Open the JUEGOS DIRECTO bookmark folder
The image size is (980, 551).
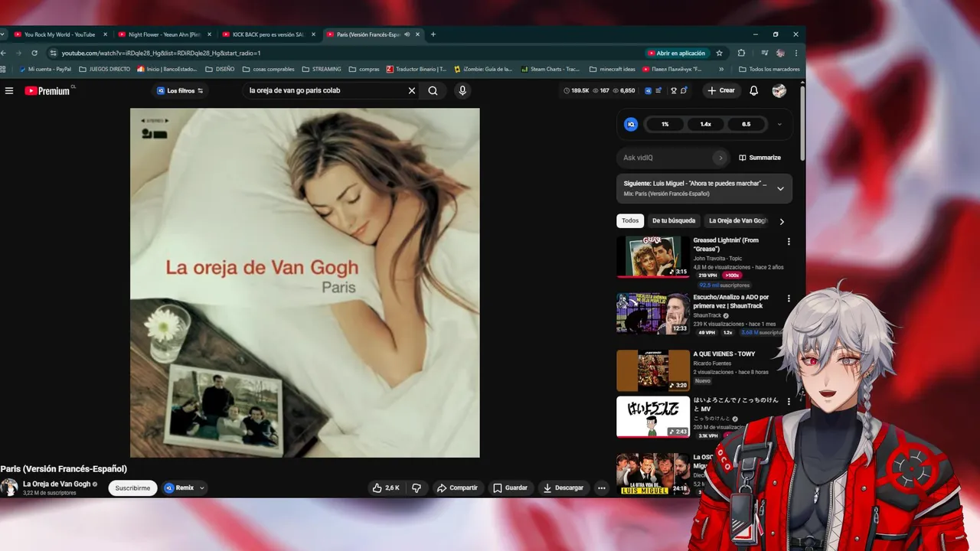(104, 69)
